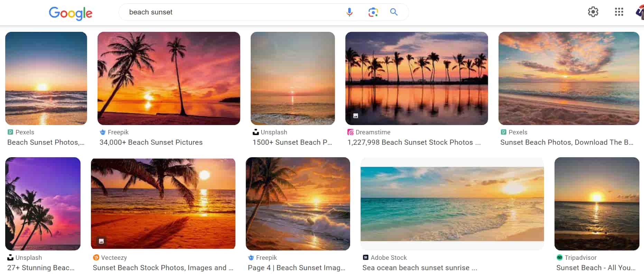Open the purple sky Unsplash palm image
644x274 pixels.
click(x=43, y=204)
